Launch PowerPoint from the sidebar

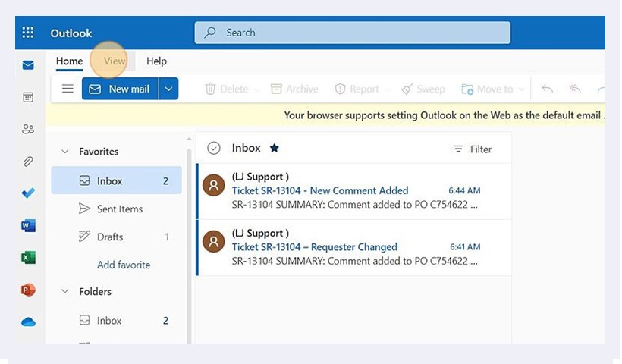[x=28, y=290]
